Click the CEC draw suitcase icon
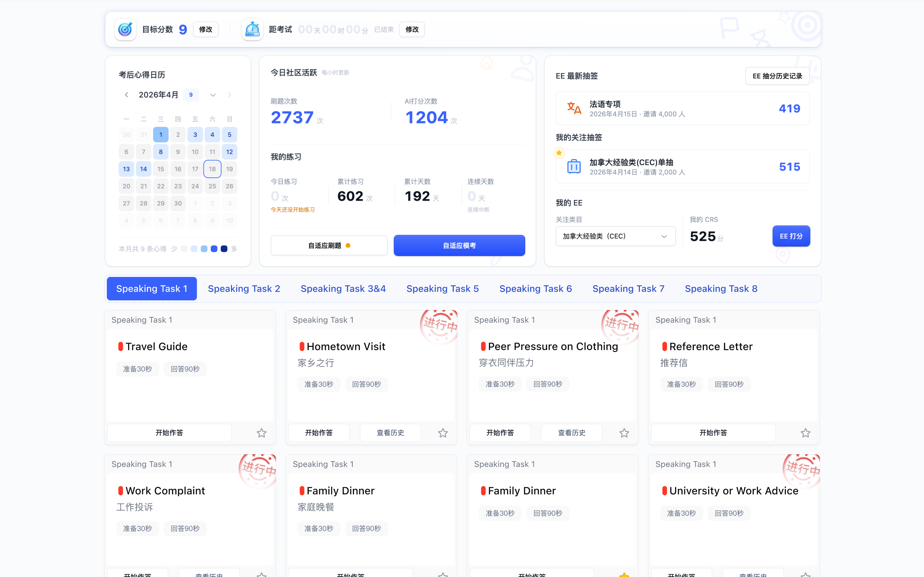This screenshot has width=924, height=577. click(x=574, y=167)
